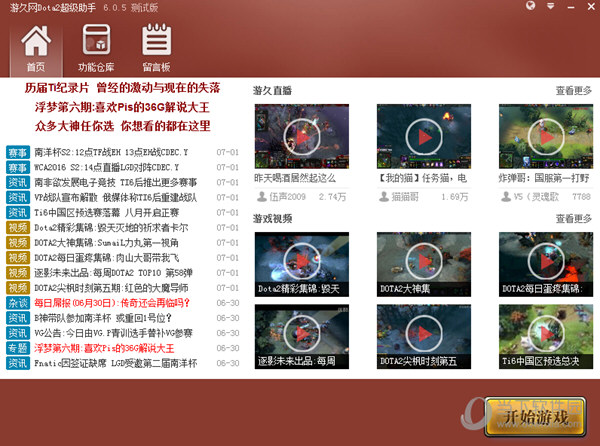Click the globe icon in title bar
Viewport: 600px width, 446px height.
[x=530, y=6]
